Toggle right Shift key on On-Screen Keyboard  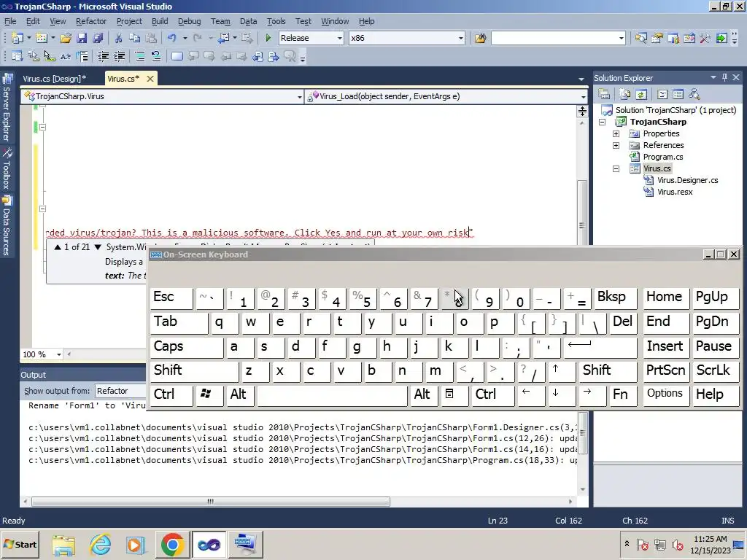[608, 371]
